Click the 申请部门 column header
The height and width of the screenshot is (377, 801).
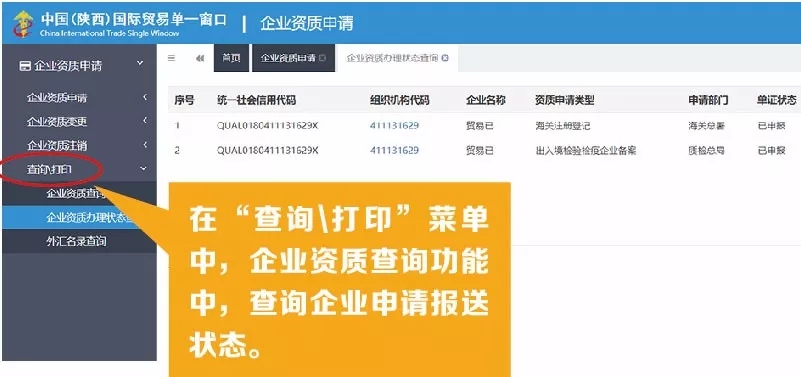708,101
